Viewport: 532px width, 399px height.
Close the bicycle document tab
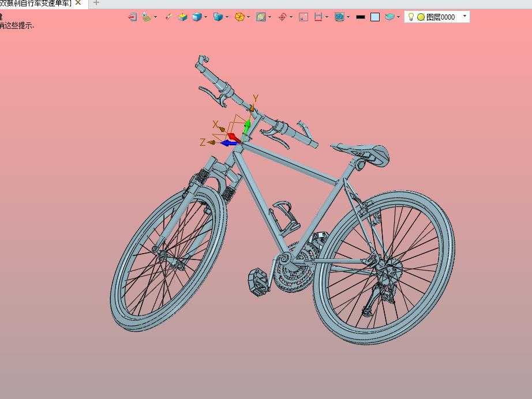(78, 3)
